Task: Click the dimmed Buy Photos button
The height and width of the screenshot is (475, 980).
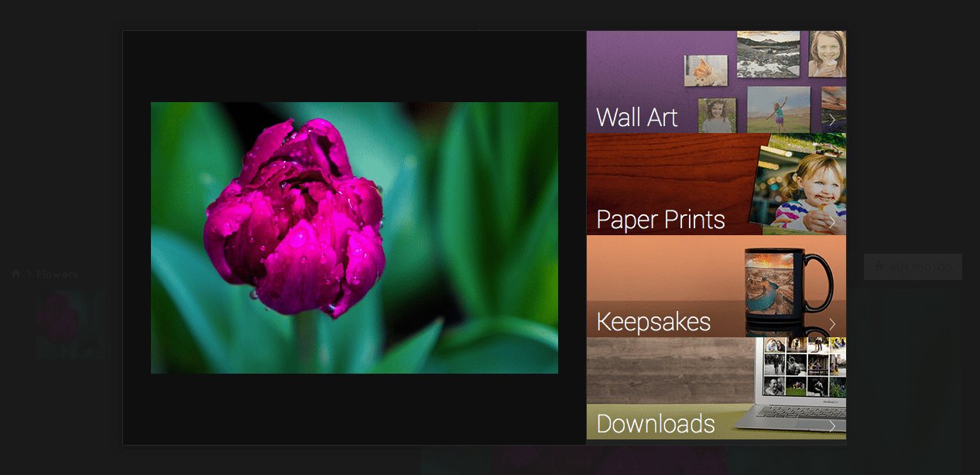Action: click(x=913, y=267)
